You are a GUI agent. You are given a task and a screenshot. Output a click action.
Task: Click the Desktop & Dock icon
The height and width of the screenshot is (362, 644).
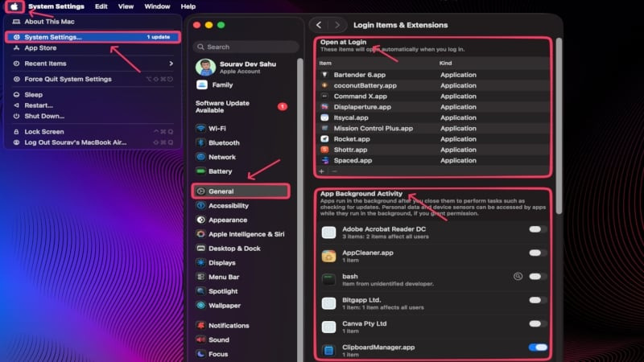point(200,249)
